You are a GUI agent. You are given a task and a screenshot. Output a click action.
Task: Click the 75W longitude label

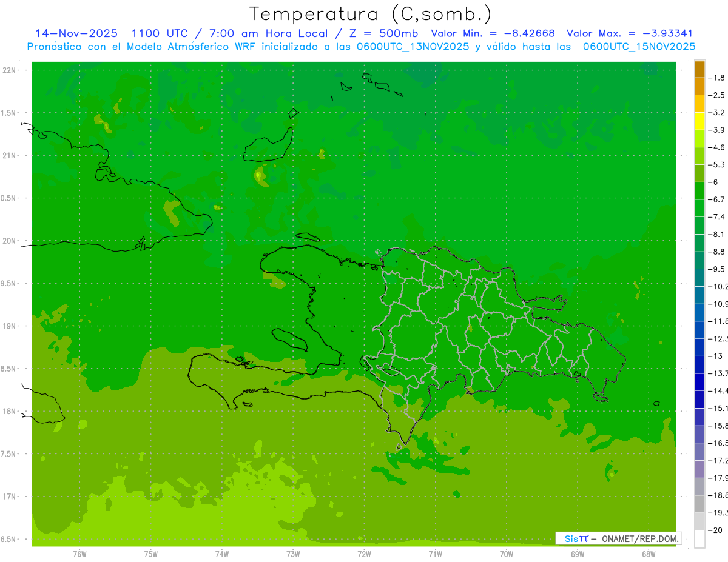[x=151, y=554]
